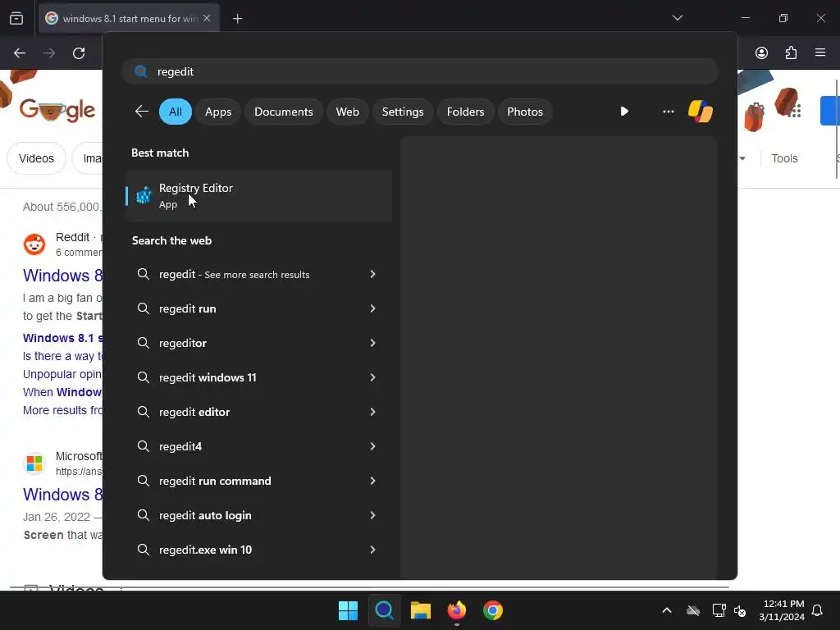Viewport: 840px width, 630px height.
Task: Show hidden system tray icons
Action: click(666, 610)
